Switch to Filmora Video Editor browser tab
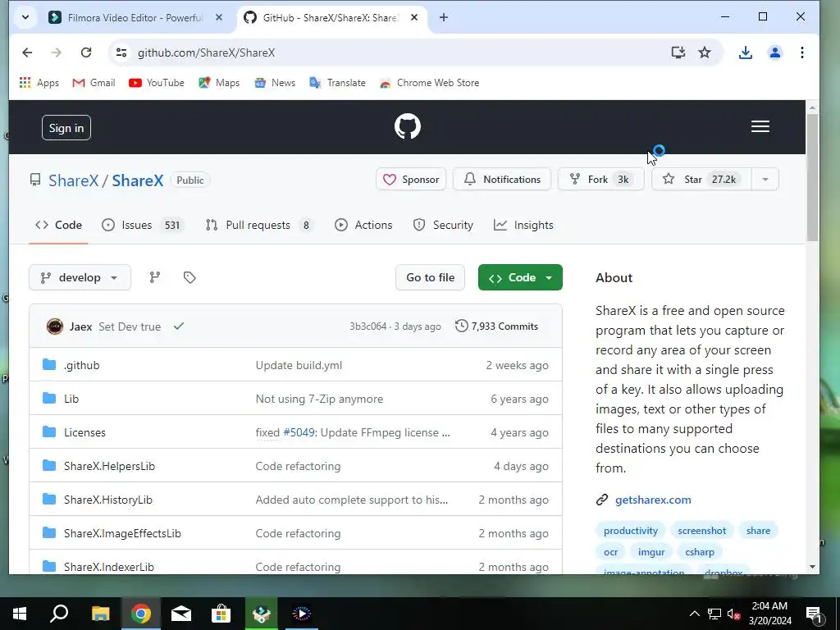 [x=135, y=18]
